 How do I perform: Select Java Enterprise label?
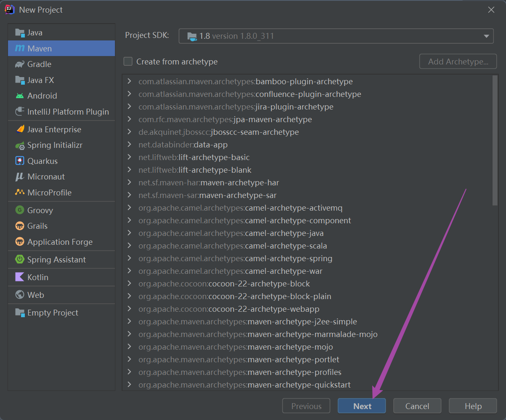pos(54,129)
